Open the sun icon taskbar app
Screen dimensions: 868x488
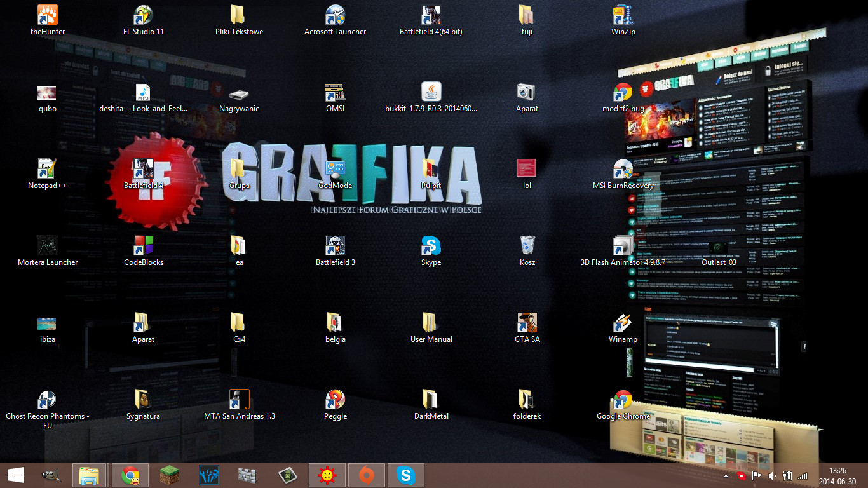327,475
